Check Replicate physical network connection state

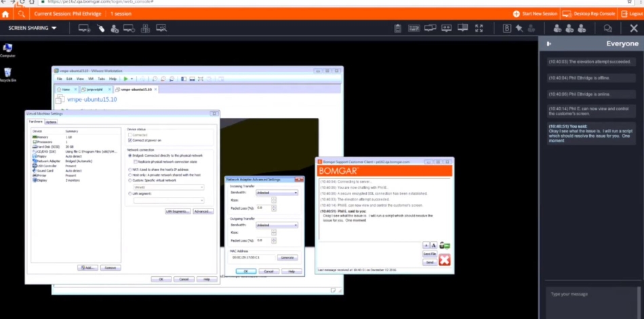pos(135,162)
